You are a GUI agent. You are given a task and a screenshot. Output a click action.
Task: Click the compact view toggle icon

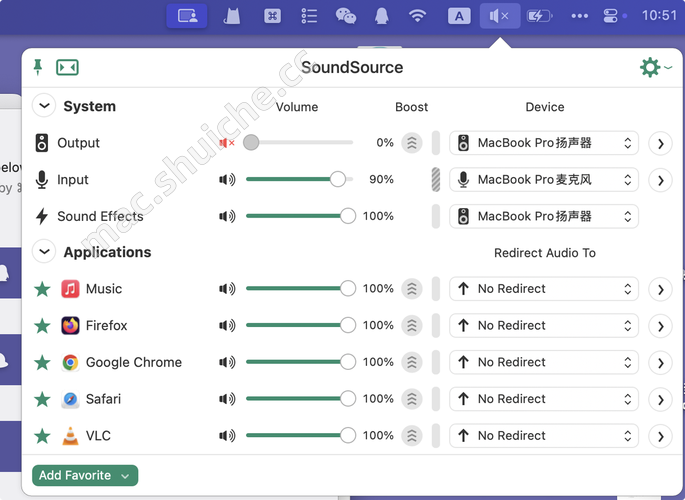coord(67,67)
